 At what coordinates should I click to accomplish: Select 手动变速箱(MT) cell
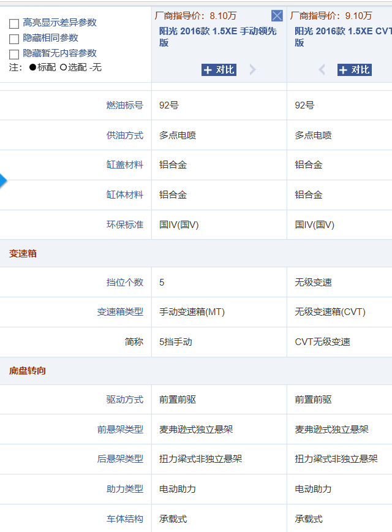(x=192, y=312)
